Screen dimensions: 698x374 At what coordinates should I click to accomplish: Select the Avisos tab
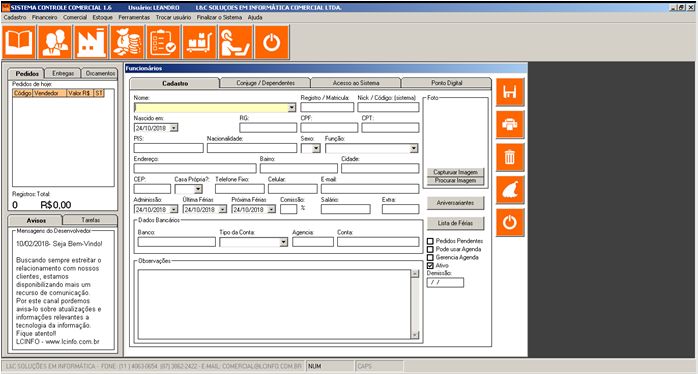tap(36, 220)
